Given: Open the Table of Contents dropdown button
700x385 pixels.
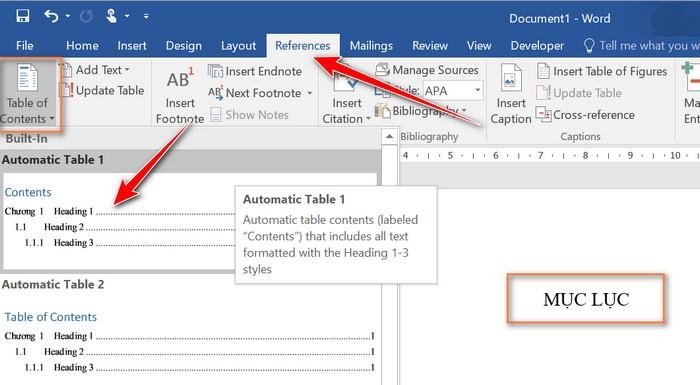Looking at the screenshot, I should click(x=28, y=94).
